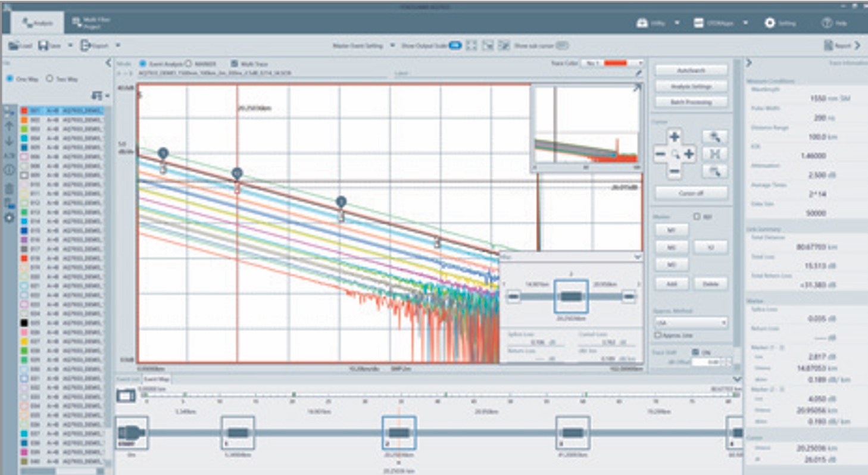Click the fit-to-screen icon beside output scale toggle

pos(471,45)
